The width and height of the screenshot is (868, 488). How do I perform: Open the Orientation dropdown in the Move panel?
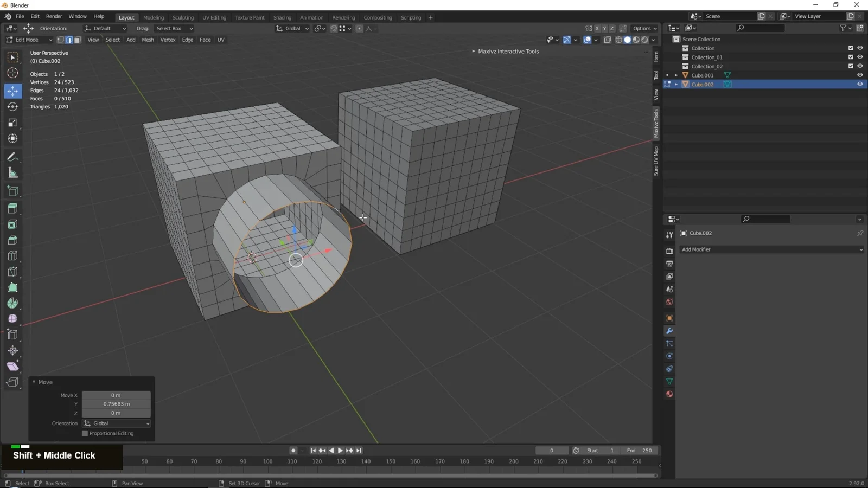116,423
